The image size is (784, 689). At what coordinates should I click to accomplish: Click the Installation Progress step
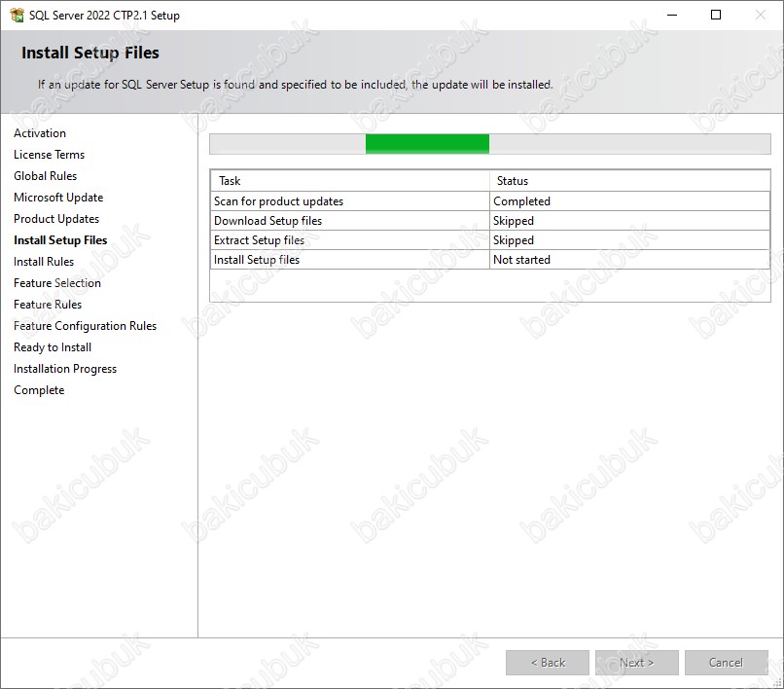pos(65,369)
